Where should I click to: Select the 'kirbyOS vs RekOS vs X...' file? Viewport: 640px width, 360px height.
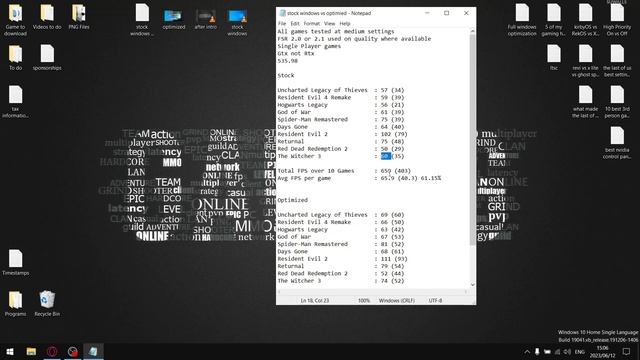(x=585, y=19)
